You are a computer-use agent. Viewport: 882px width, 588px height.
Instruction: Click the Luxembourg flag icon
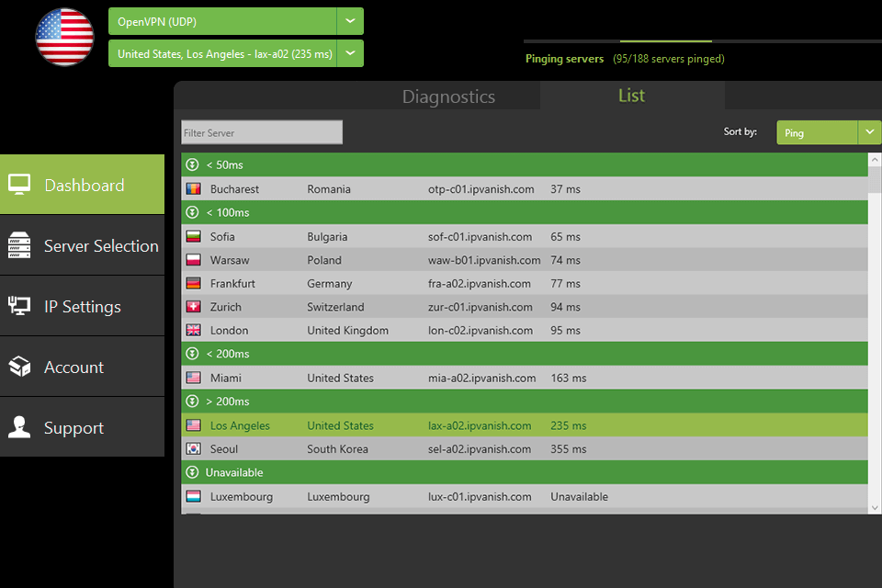194,496
